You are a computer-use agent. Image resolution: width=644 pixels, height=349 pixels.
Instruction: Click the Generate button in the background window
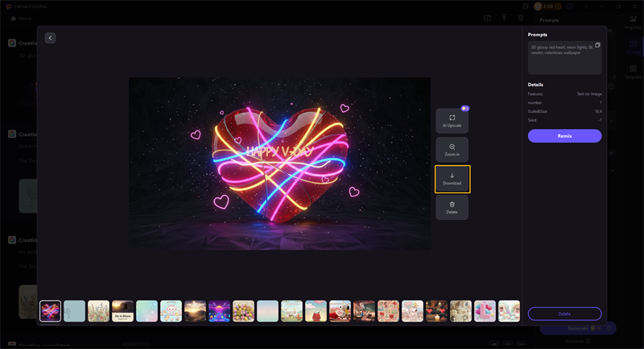click(x=578, y=328)
